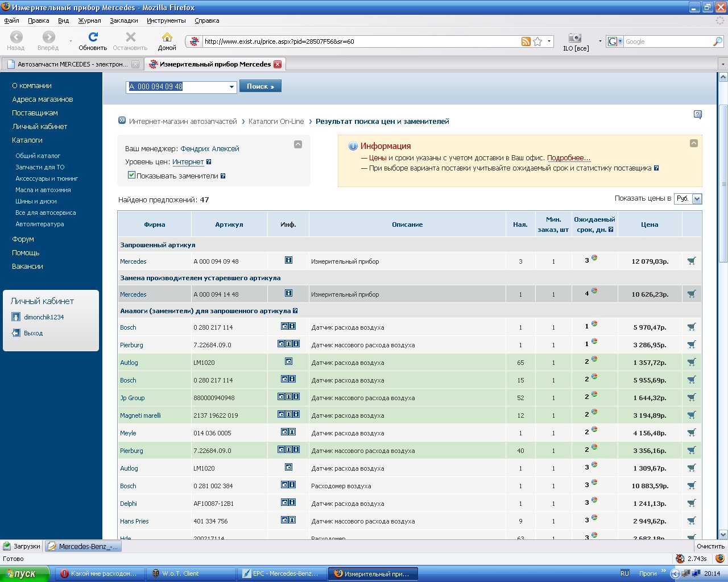Click the status bar icon beside 2.743s
This screenshot has width=728, height=582.
pyautogui.click(x=680, y=559)
